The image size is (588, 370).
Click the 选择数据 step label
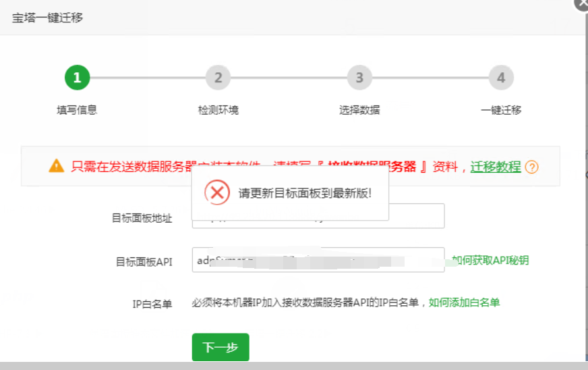click(359, 110)
